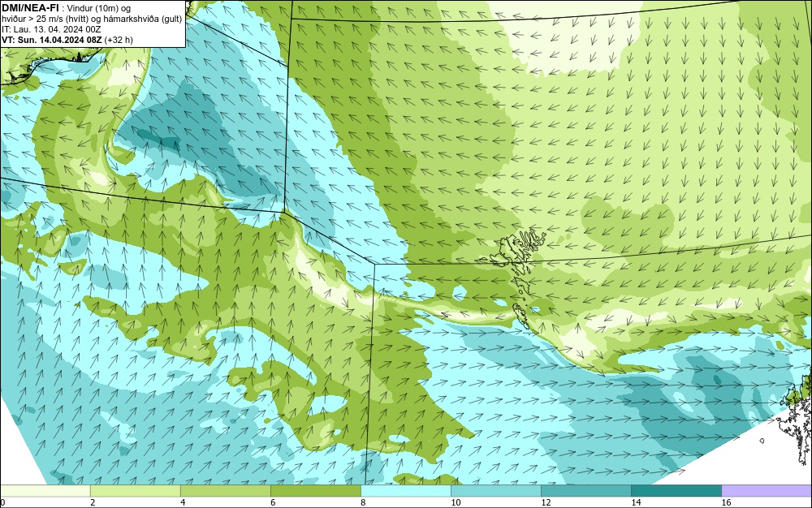Click the 2–4 m/s light green legend swatch

point(135,490)
